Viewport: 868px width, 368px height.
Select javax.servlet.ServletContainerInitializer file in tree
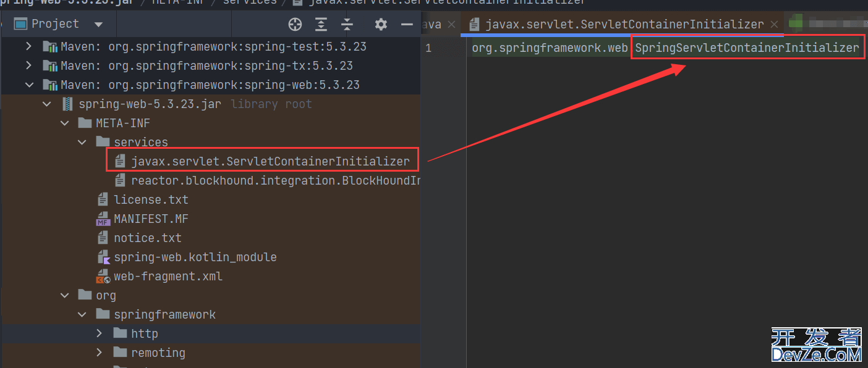pyautogui.click(x=270, y=161)
